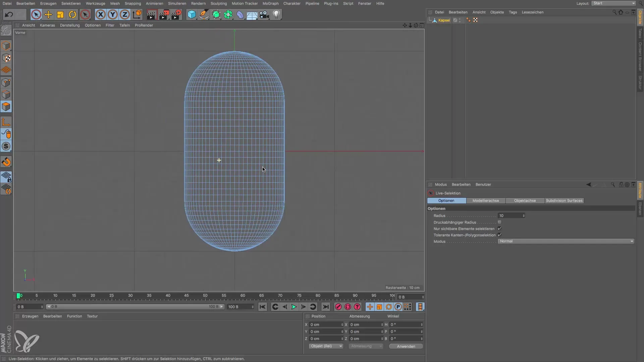Add a floor environment object
This screenshot has height=362, width=644.
tap(252, 14)
